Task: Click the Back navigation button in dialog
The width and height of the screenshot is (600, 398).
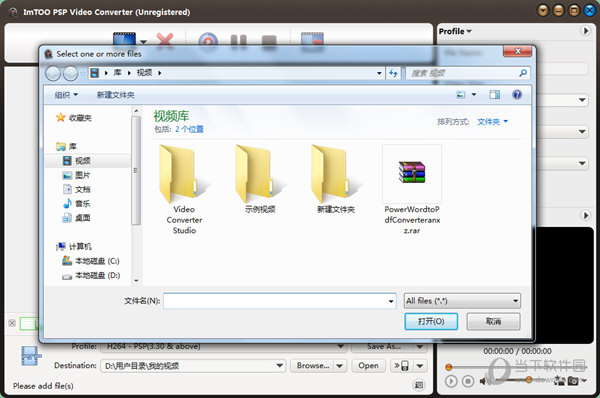Action: coord(53,73)
